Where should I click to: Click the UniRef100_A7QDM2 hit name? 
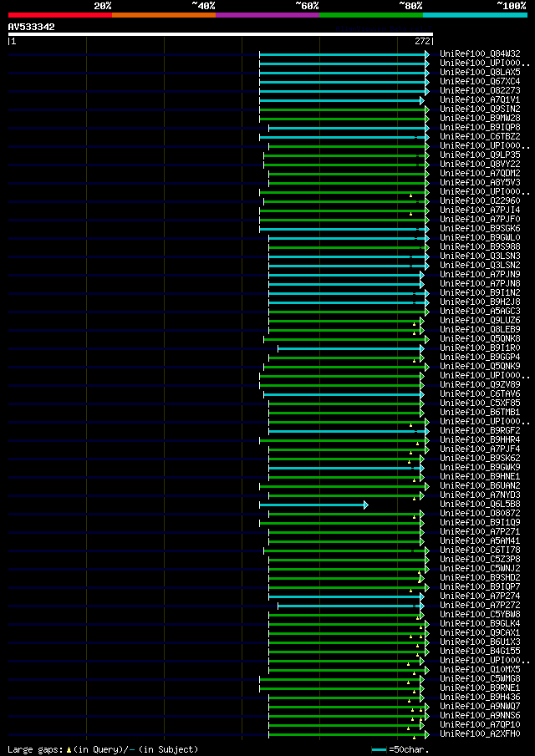480,173
